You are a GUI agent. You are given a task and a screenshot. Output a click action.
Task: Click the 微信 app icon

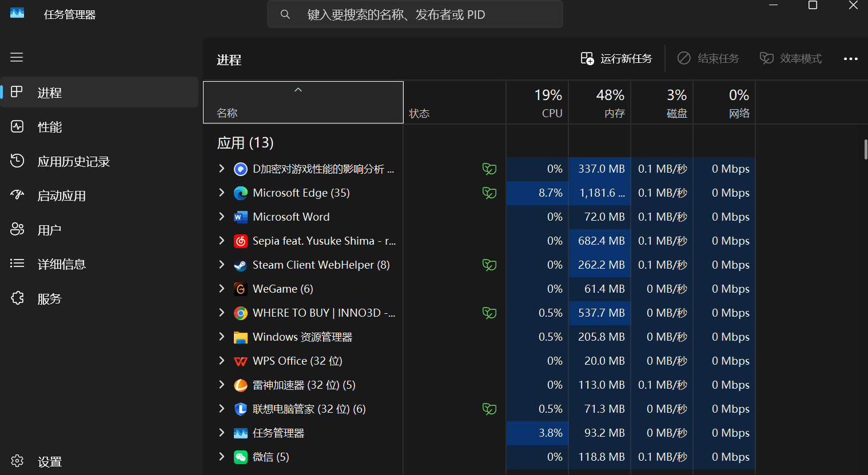pyautogui.click(x=241, y=457)
